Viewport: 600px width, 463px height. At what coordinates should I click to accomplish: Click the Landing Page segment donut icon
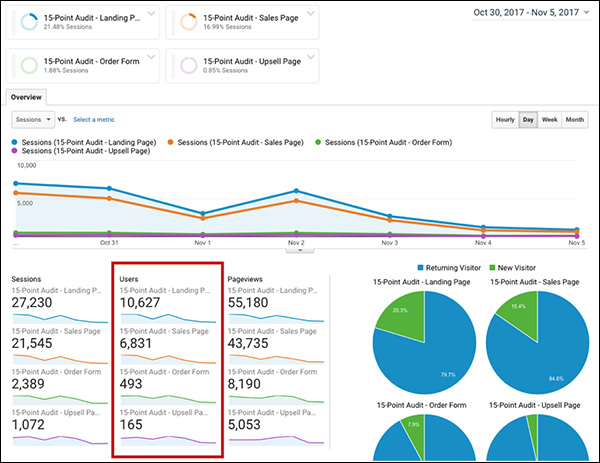tap(29, 22)
